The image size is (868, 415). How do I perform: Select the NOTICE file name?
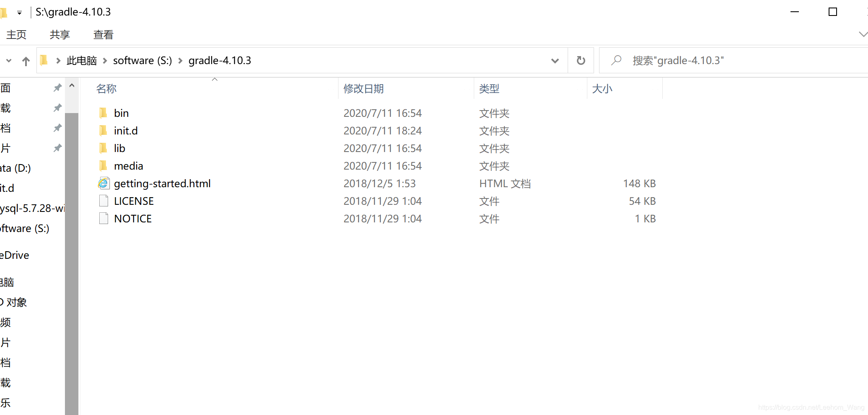pos(133,219)
